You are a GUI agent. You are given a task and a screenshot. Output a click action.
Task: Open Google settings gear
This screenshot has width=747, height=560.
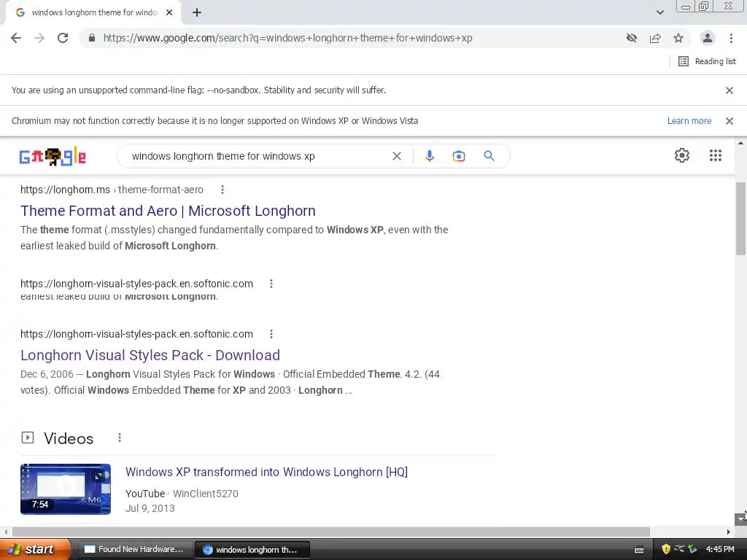tap(682, 155)
